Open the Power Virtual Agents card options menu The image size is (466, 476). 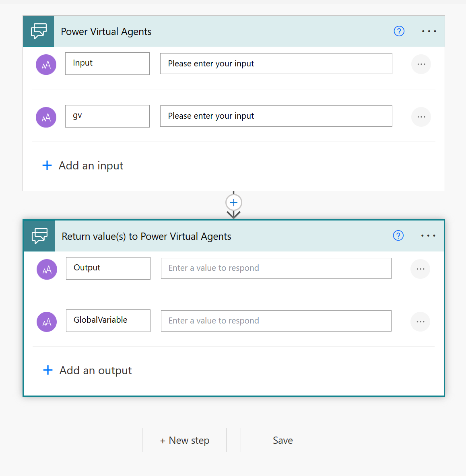click(x=429, y=31)
